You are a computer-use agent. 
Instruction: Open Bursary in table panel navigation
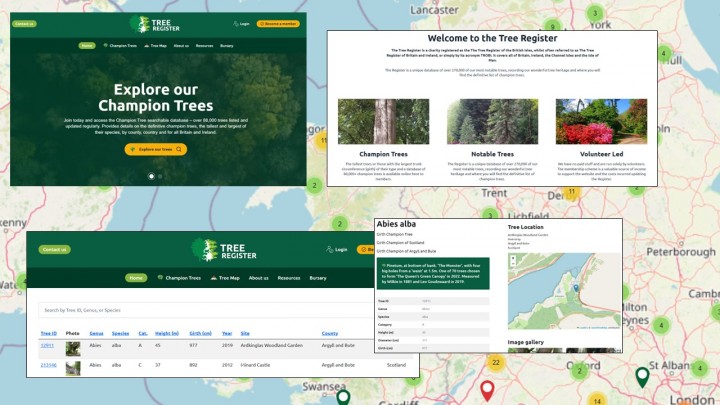(x=318, y=278)
